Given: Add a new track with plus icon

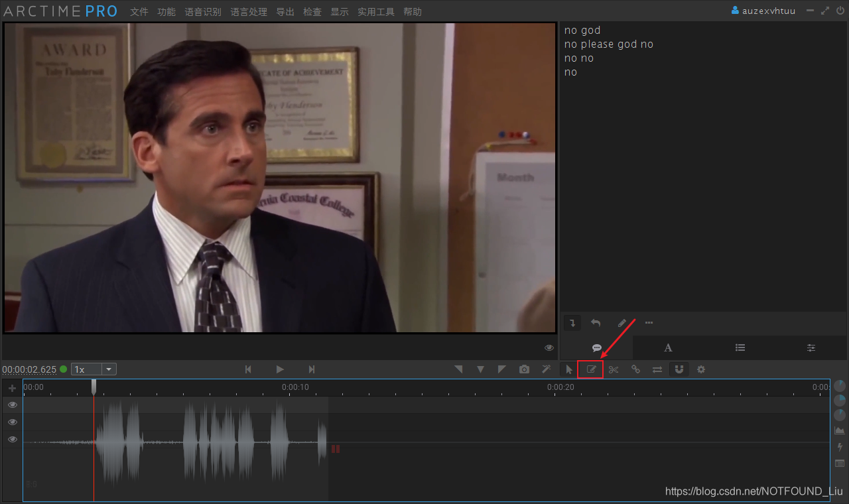Looking at the screenshot, I should (12, 388).
